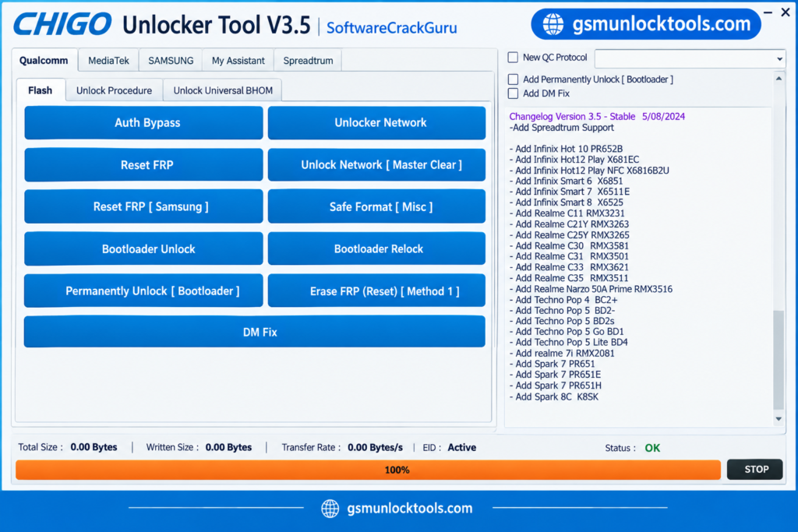Image resolution: width=798 pixels, height=532 pixels.
Task: Choose Safe Format [ Misc ]
Action: [x=376, y=206]
